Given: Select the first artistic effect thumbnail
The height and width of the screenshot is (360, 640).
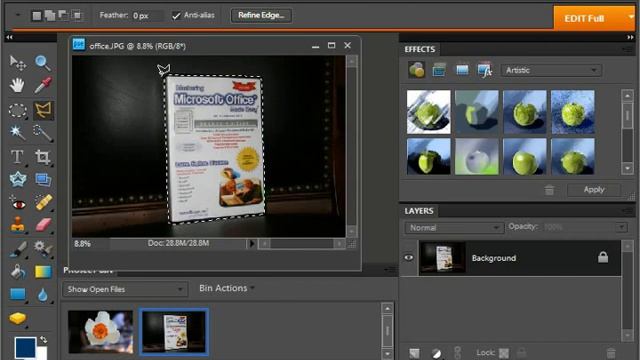Looking at the screenshot, I should coord(429,112).
